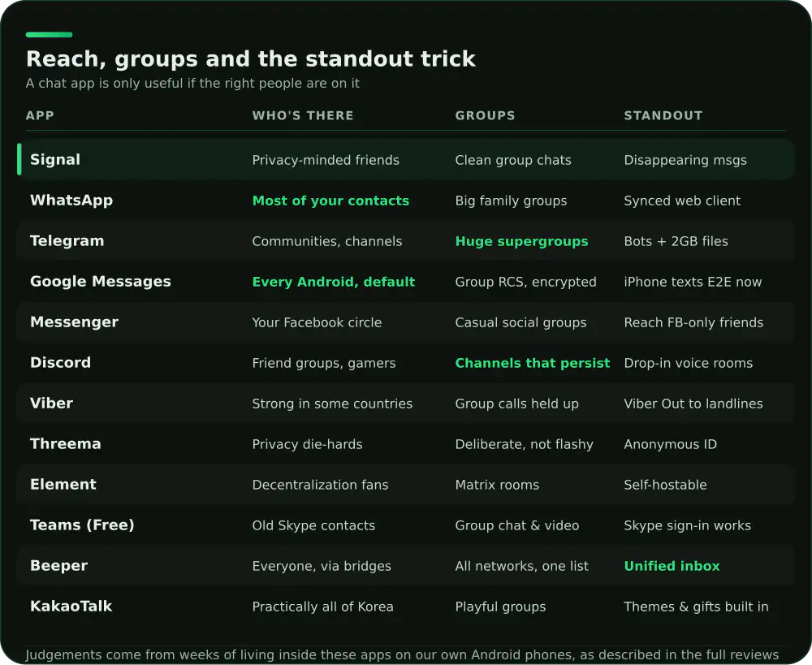Select 'Communities, channels' cell

(x=326, y=241)
